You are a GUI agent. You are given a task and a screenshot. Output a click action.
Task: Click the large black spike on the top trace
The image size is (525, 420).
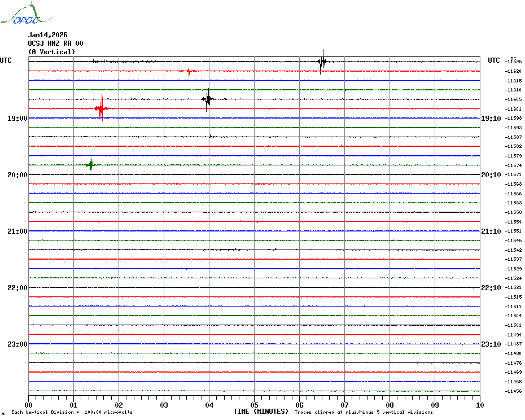[322, 62]
